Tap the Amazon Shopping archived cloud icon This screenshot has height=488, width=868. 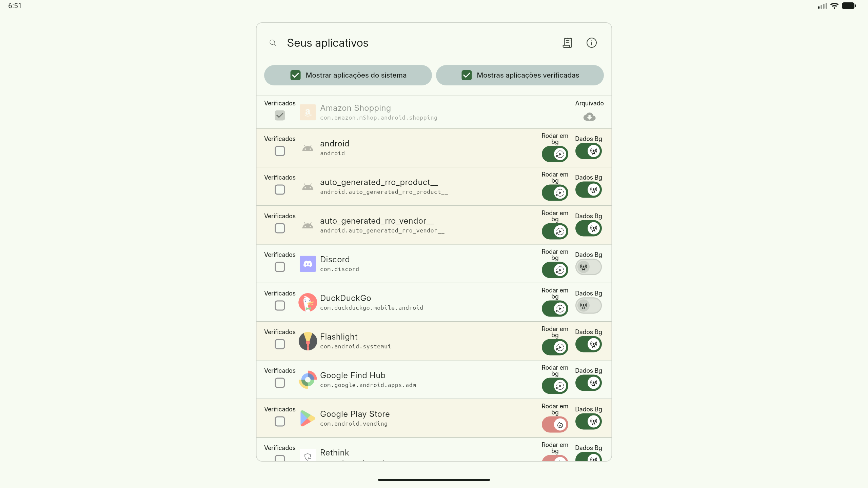pos(589,117)
